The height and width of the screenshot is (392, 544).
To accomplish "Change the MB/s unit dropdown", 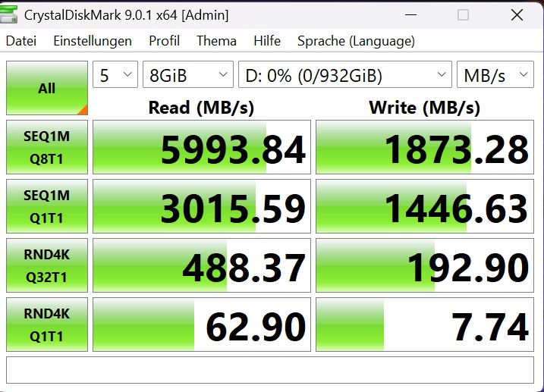I will coord(495,75).
